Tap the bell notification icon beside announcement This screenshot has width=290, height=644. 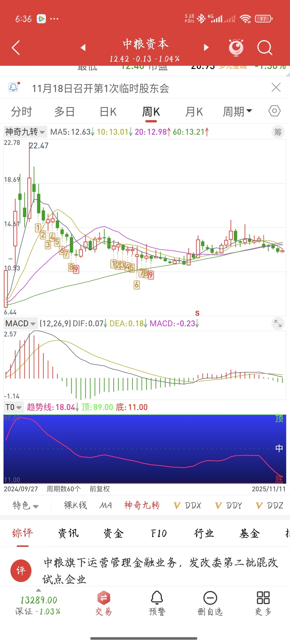click(14, 87)
